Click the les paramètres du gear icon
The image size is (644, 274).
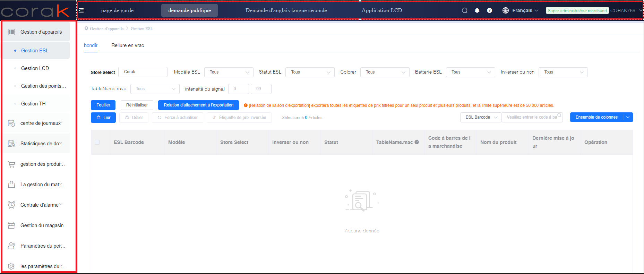pos(11,266)
